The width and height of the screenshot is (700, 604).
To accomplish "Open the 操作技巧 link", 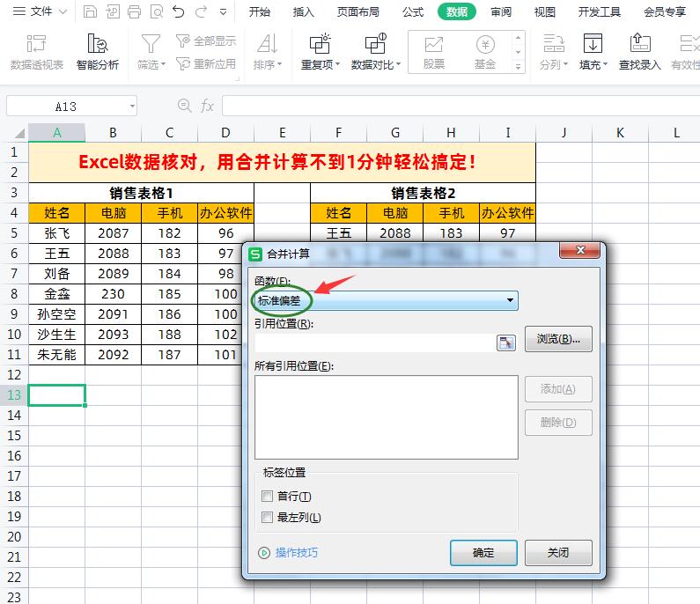I will tap(297, 553).
